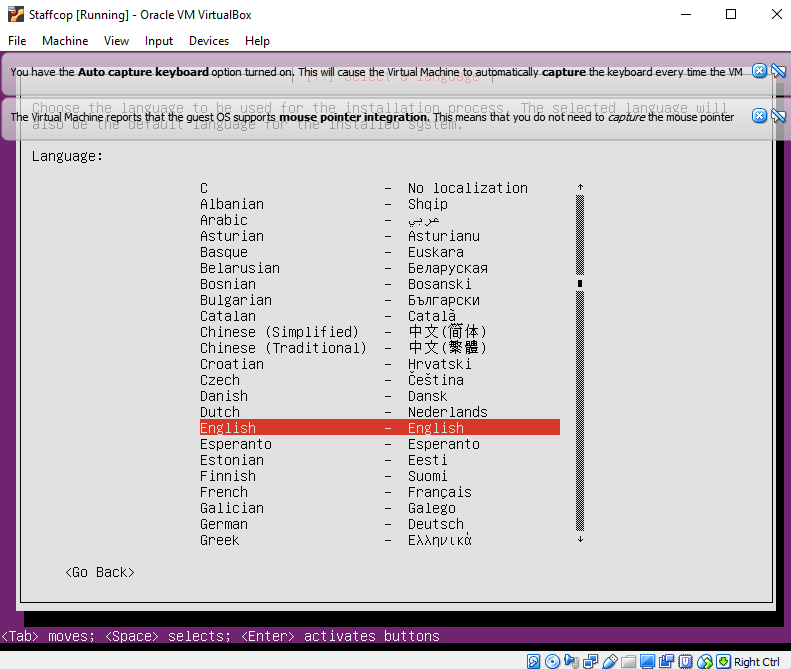Open the Devices menu
791x669 pixels.
pos(209,41)
